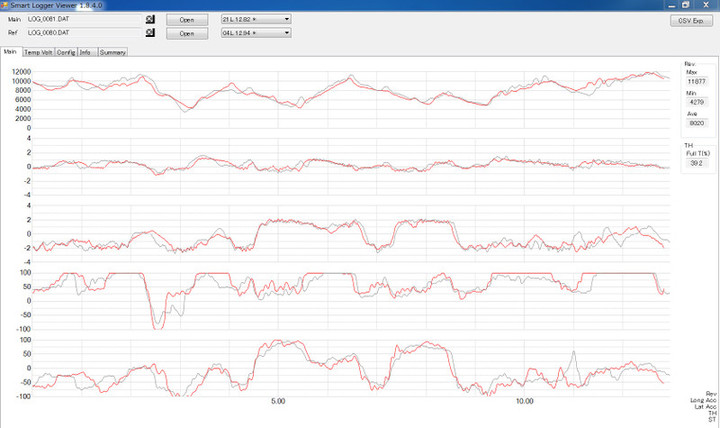Export data with CSV Exp. button

pos(691,19)
